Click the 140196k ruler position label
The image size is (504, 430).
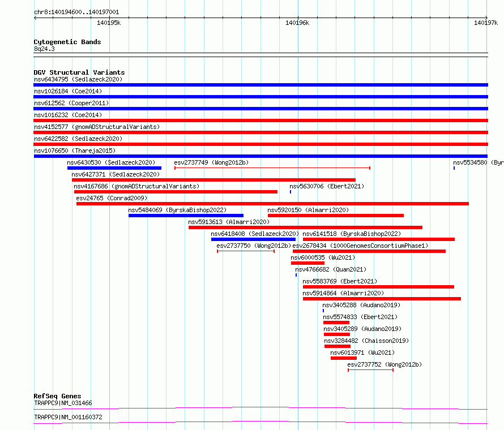pyautogui.click(x=297, y=23)
